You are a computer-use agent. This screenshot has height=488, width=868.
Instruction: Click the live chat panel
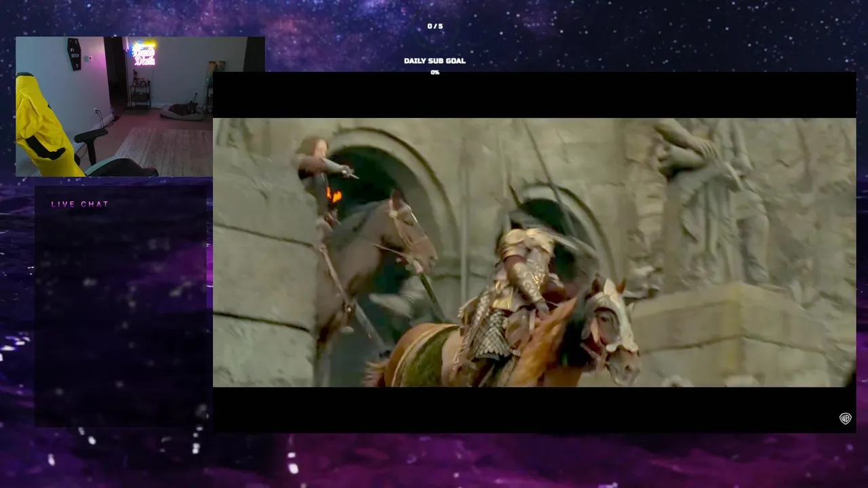click(x=123, y=306)
